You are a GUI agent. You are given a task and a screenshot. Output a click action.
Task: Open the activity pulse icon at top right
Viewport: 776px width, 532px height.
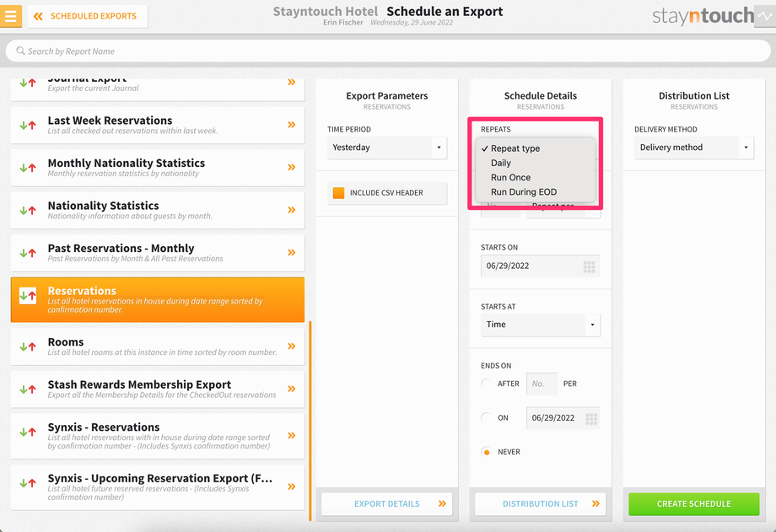click(765, 16)
